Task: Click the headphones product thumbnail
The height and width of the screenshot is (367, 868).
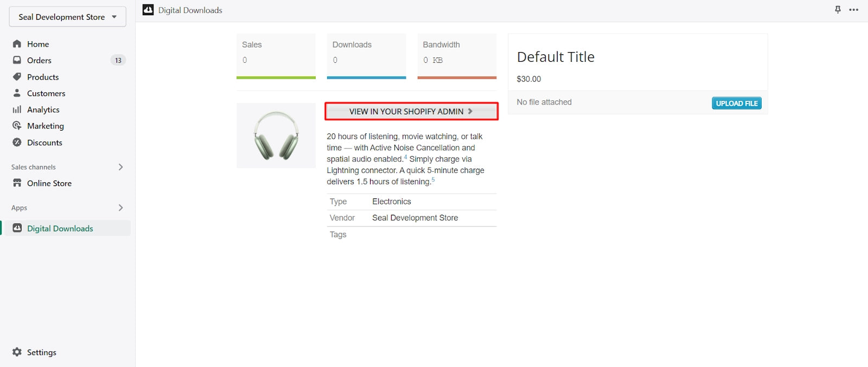Action: tap(276, 136)
